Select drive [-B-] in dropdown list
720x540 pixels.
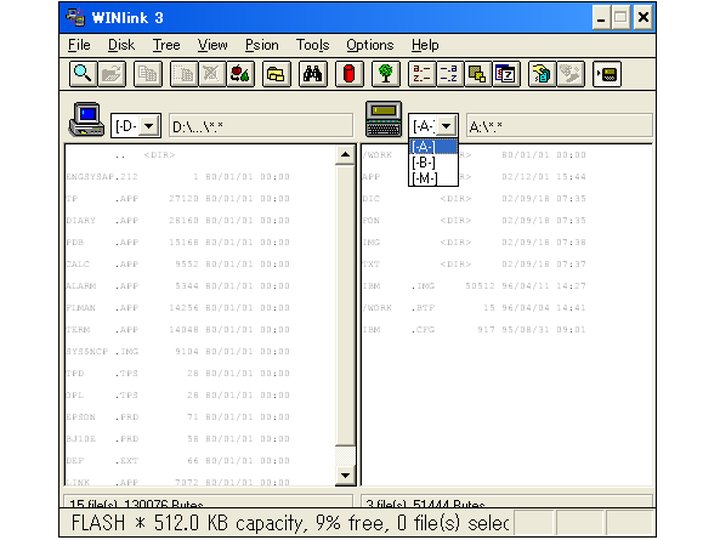(x=433, y=162)
